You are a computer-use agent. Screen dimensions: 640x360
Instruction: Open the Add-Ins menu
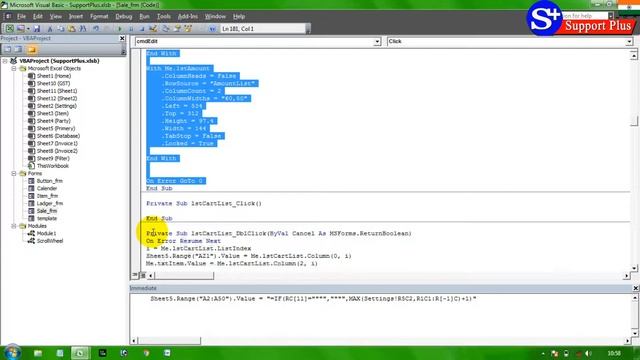pyautogui.click(x=188, y=17)
